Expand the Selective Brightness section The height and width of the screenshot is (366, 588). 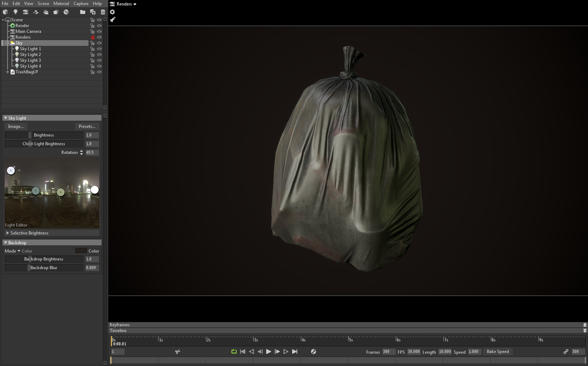coord(8,233)
